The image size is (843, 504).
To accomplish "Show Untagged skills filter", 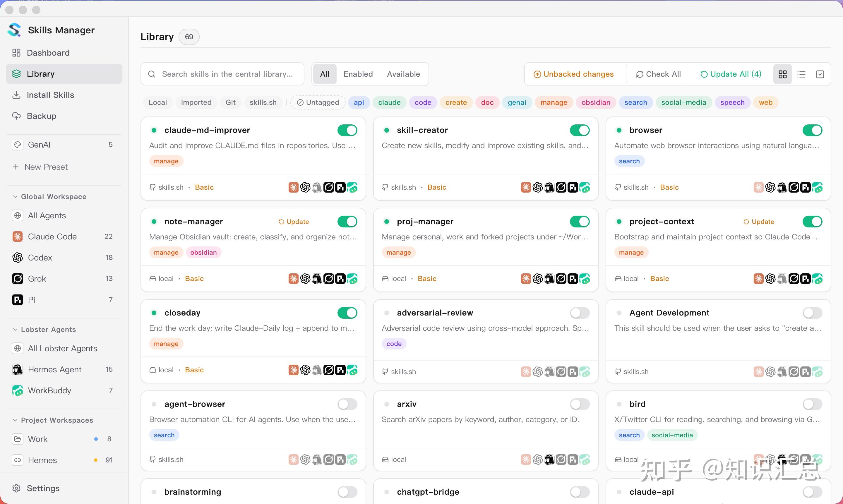I will tap(318, 102).
